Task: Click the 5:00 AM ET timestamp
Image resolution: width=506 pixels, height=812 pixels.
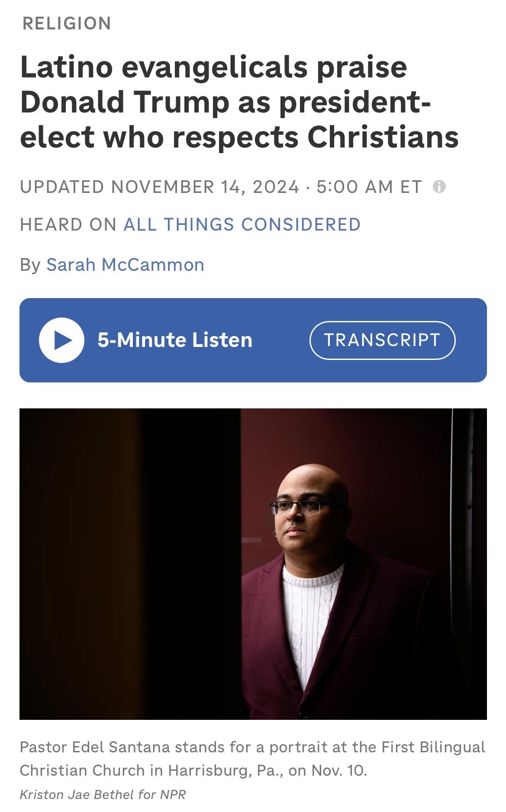Action: 369,187
